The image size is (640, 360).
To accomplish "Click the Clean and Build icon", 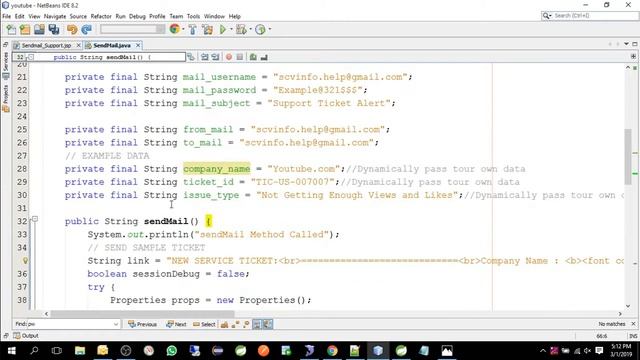I will click(207, 29).
